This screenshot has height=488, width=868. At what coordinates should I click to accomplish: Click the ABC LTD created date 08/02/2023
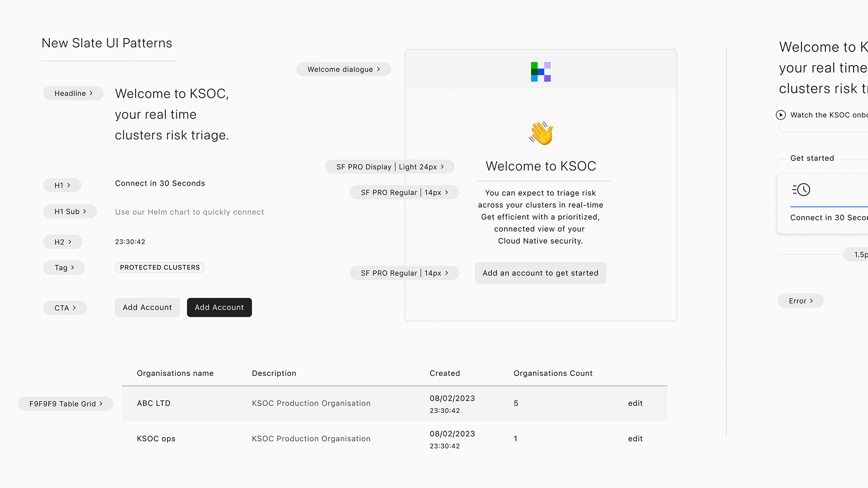click(x=452, y=398)
